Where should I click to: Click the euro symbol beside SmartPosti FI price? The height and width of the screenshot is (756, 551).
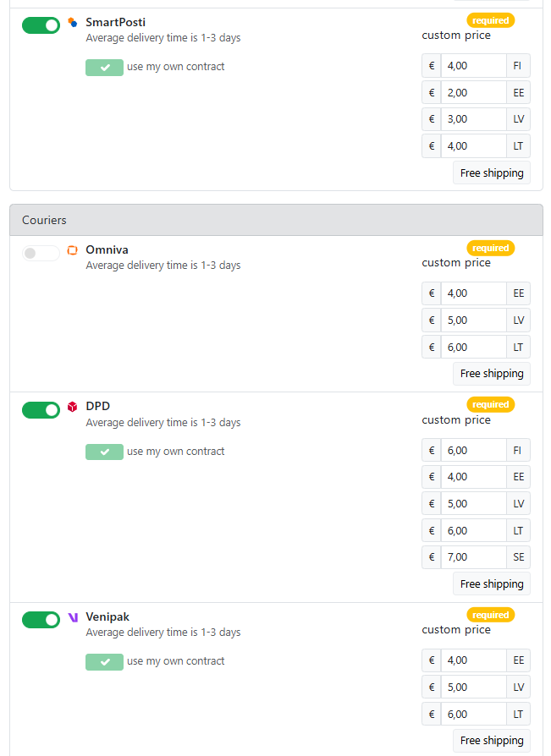click(432, 66)
